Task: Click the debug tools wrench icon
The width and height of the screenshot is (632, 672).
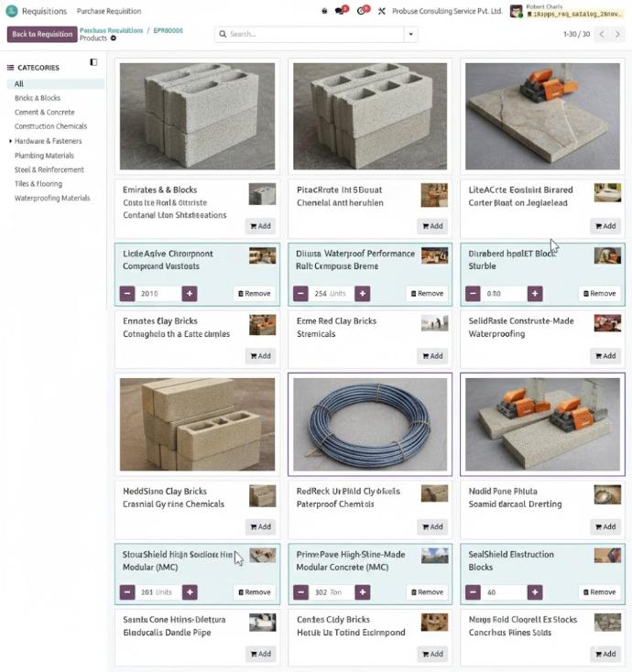Action: coord(382,11)
